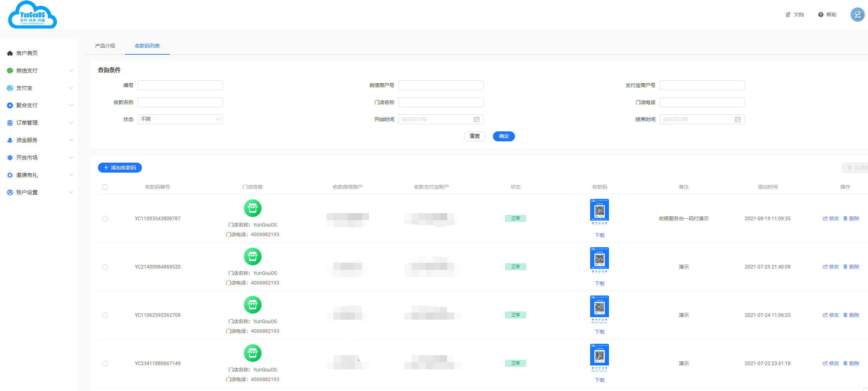The image size is (868, 391).
Task: Click the 添加时间 column header
Action: pyautogui.click(x=768, y=187)
